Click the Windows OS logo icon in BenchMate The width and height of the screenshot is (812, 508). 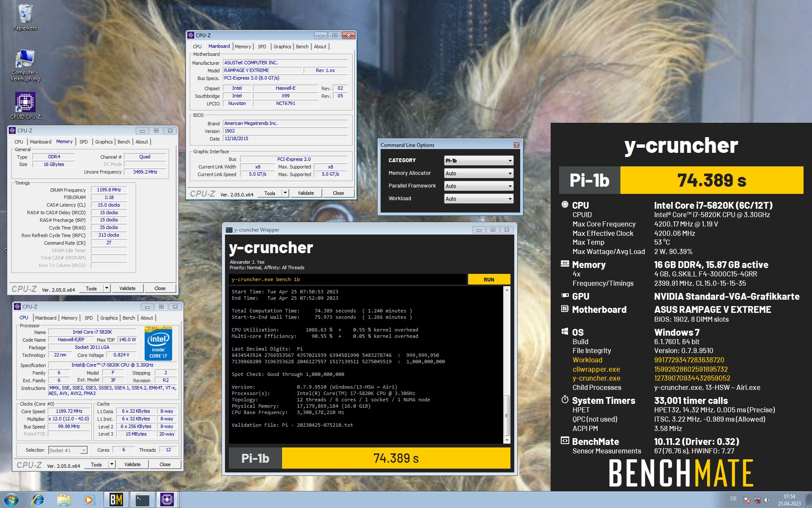point(565,331)
